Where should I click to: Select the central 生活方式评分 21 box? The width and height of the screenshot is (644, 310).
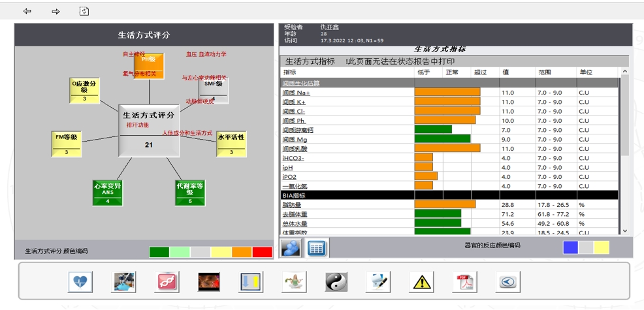tap(149, 130)
